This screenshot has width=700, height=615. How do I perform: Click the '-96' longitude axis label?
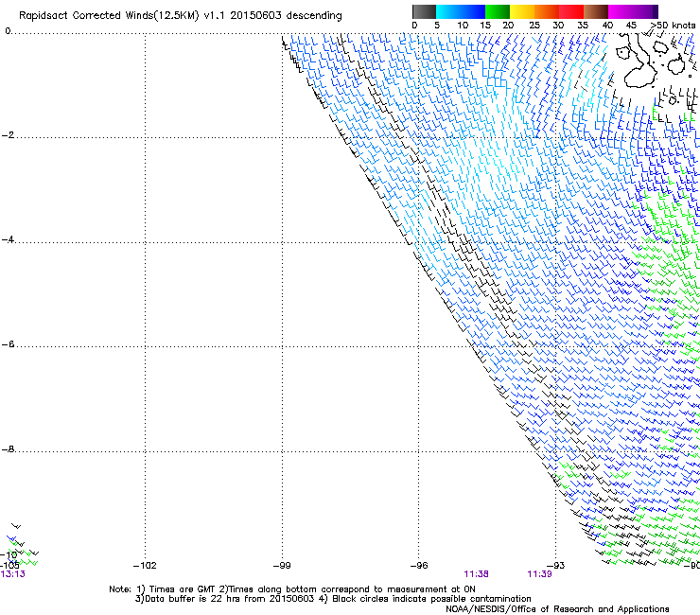tap(419, 566)
